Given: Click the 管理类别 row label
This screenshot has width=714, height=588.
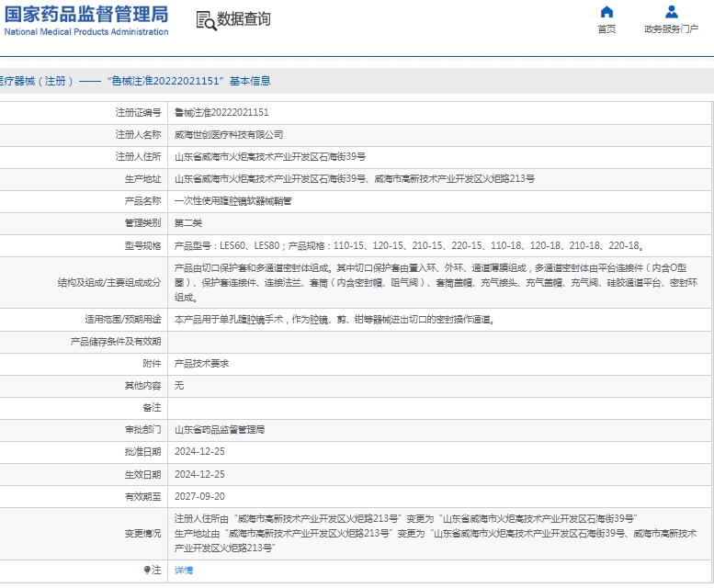Looking at the screenshot, I should [142, 223].
